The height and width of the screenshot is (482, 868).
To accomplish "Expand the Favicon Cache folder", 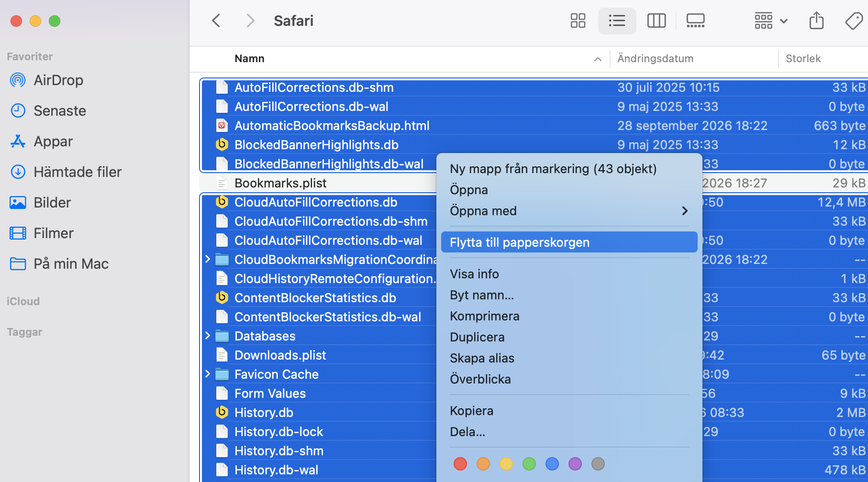I will pyautogui.click(x=208, y=374).
